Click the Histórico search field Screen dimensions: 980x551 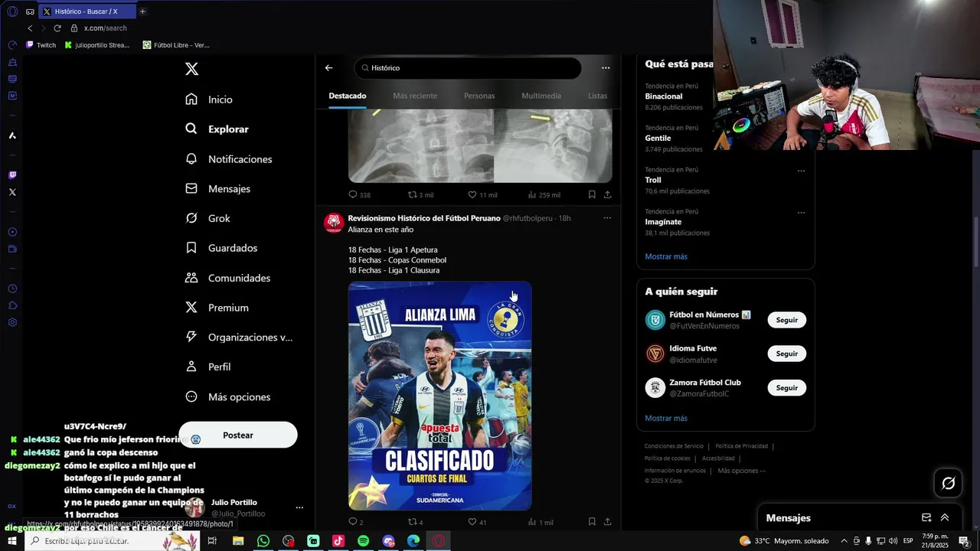click(468, 68)
